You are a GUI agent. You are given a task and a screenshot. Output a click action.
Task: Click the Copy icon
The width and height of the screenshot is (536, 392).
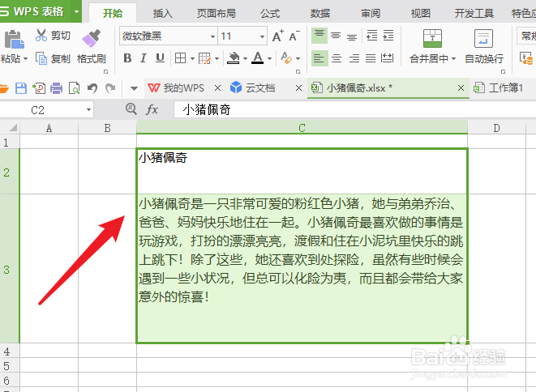(41, 59)
